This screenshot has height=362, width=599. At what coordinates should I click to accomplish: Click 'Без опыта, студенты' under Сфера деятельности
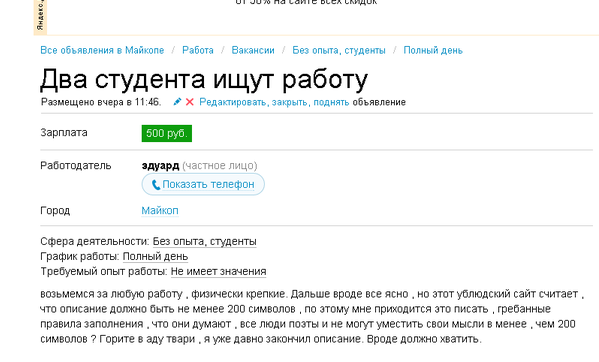tap(204, 242)
